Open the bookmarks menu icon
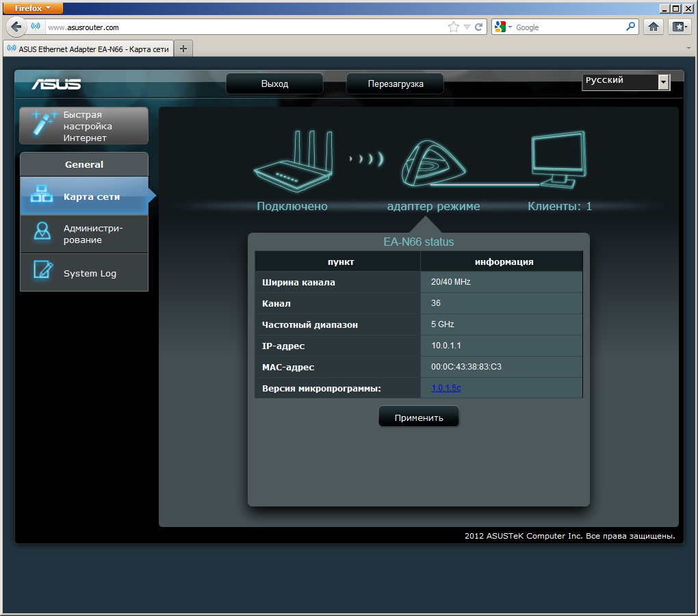 coord(680,27)
